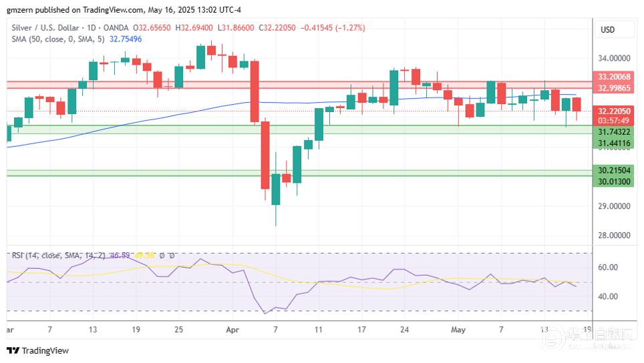Click the USD currency label on price axis
The height and width of the screenshot is (363, 644).
(x=607, y=30)
